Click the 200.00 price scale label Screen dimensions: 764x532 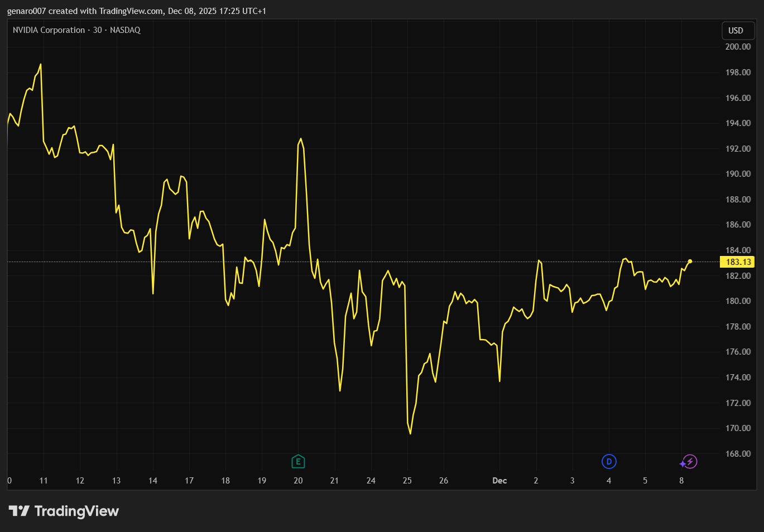click(738, 47)
